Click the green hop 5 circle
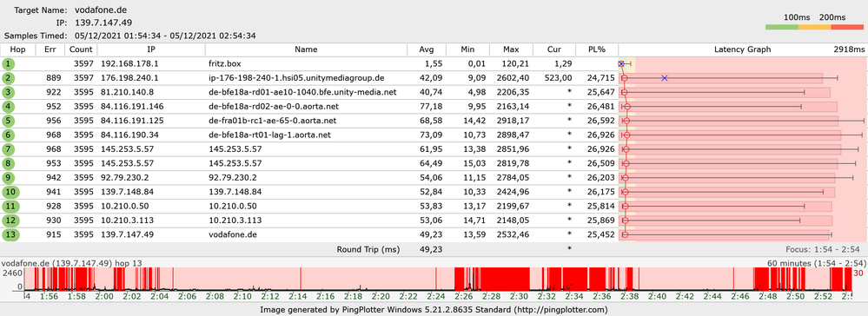Image resolution: width=868 pixels, height=316 pixels. tap(9, 121)
